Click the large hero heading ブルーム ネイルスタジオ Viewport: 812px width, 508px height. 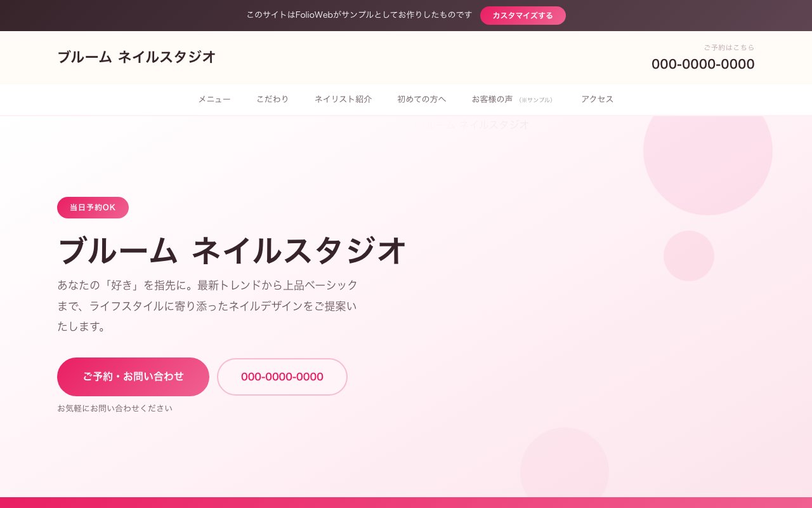tap(232, 250)
